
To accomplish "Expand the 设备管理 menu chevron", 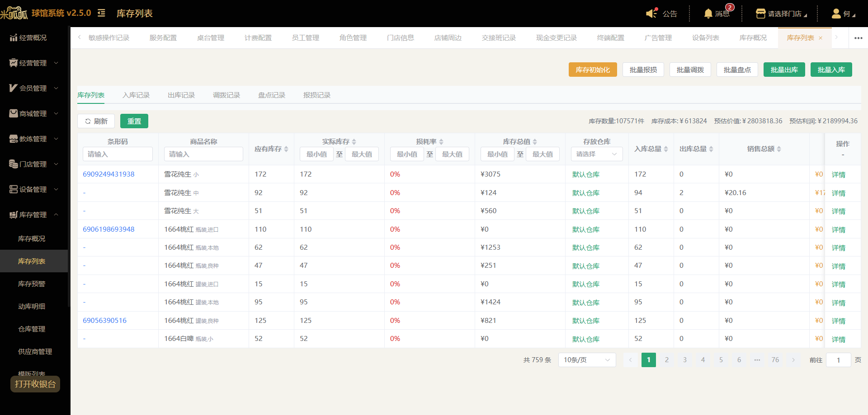I will tap(56, 189).
